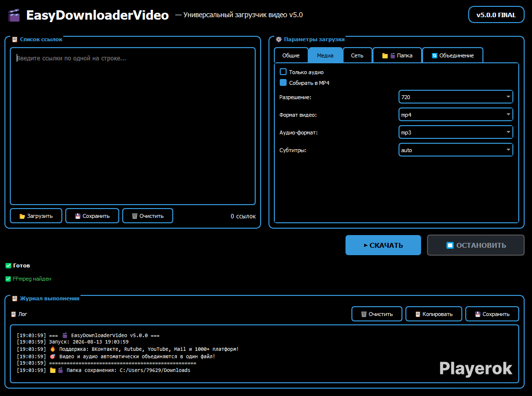The width and height of the screenshot is (532, 396).
Task: Switch to the Папка tab
Action: 398,55
